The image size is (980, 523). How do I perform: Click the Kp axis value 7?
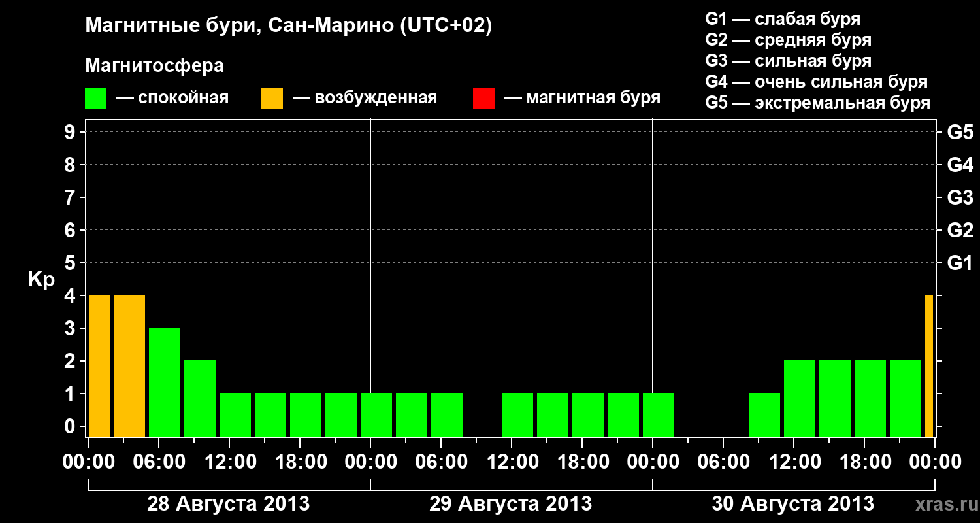pos(70,197)
